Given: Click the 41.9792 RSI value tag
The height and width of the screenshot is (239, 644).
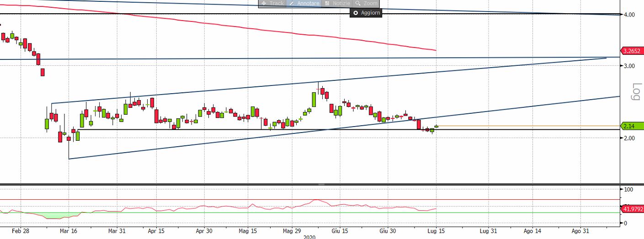Looking at the screenshot, I should pyautogui.click(x=632, y=209).
